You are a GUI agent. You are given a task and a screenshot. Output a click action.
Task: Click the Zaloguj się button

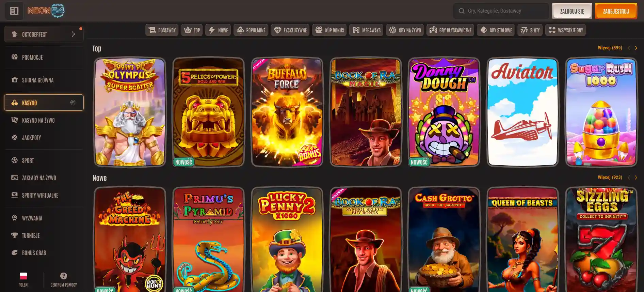pyautogui.click(x=572, y=11)
